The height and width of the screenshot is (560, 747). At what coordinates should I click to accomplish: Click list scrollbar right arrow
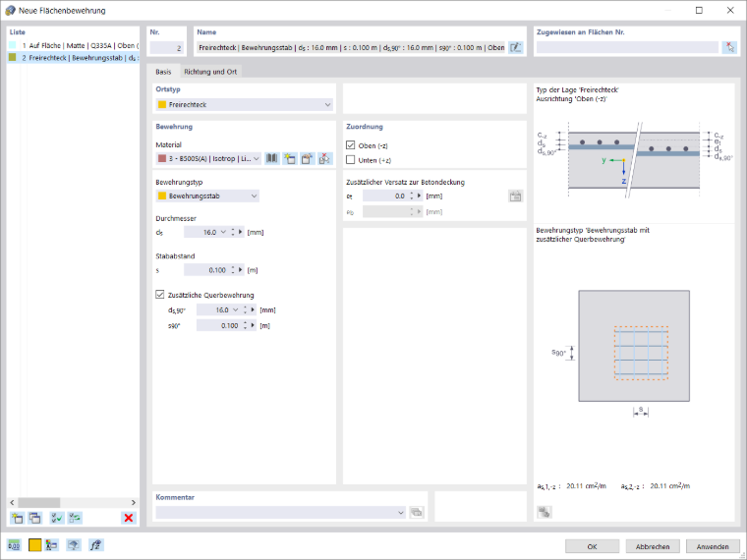[134, 502]
